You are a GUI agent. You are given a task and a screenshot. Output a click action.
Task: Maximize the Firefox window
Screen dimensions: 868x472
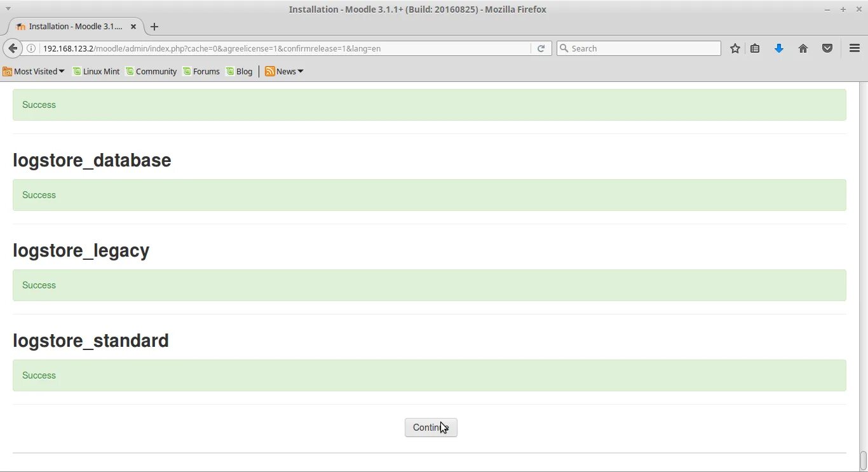pyautogui.click(x=843, y=10)
